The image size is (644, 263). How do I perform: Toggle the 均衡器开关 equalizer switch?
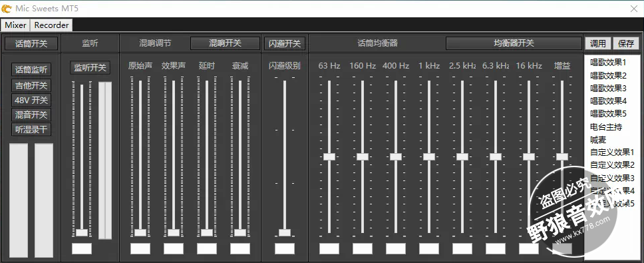(x=514, y=43)
